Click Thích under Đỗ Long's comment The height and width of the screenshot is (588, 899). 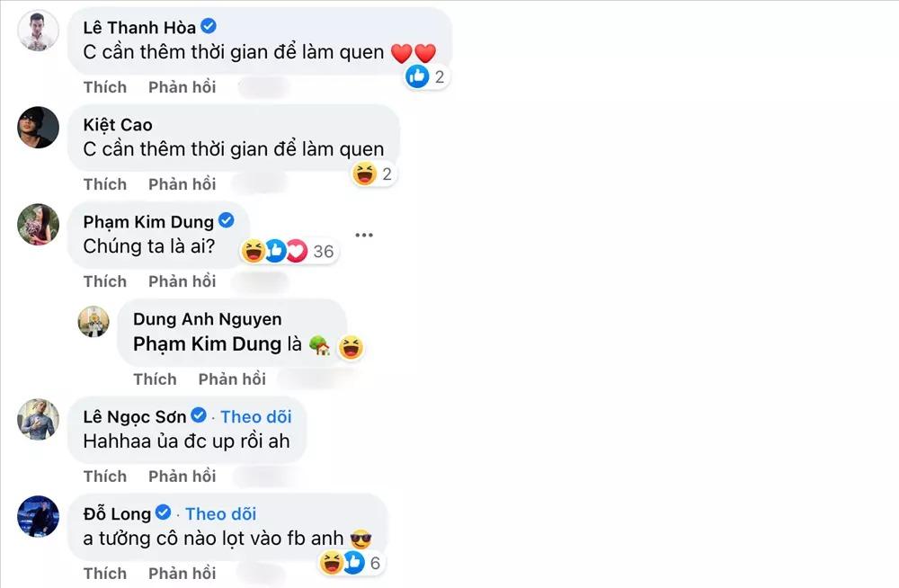[104, 573]
